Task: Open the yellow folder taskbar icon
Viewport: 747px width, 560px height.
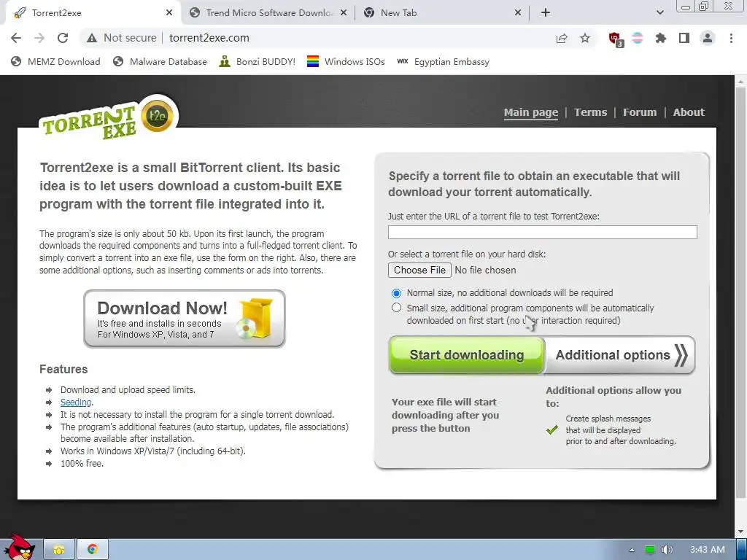Action: point(59,550)
